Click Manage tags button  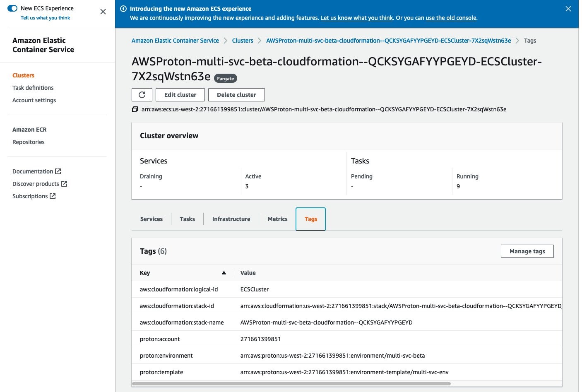tap(527, 251)
